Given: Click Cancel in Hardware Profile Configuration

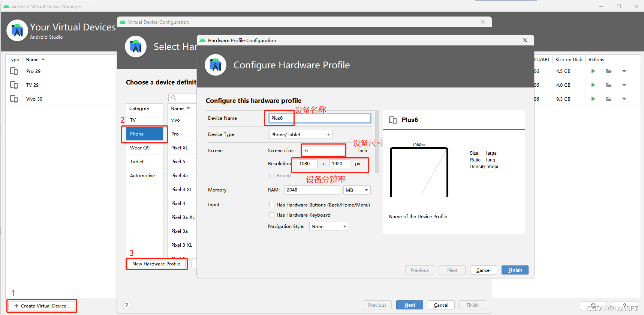Looking at the screenshot, I should tap(484, 270).
